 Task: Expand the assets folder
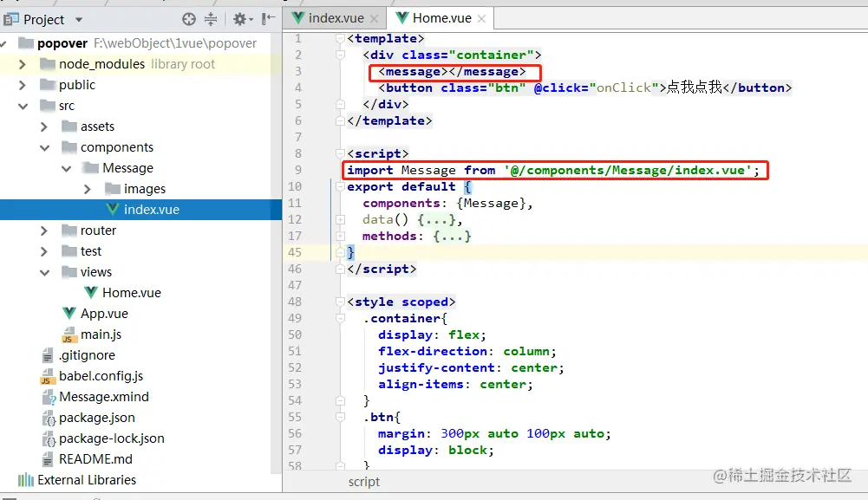[43, 127]
